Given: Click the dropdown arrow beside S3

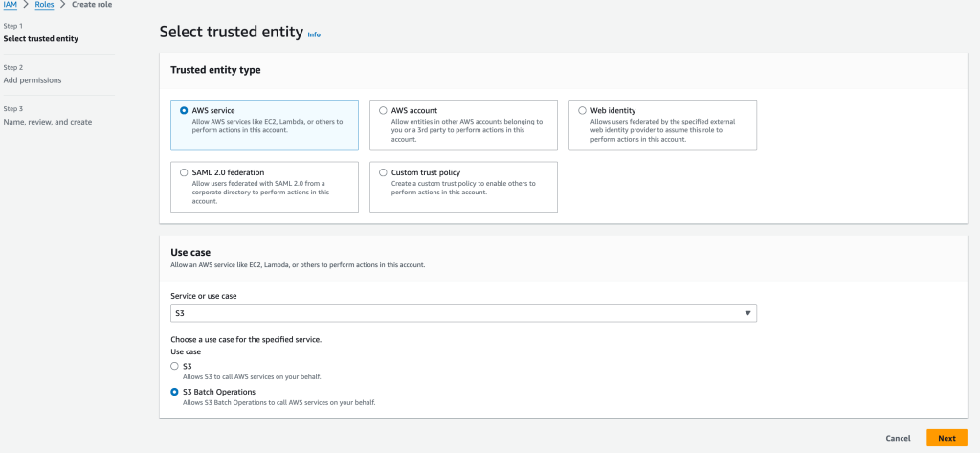Looking at the screenshot, I should 746,313.
